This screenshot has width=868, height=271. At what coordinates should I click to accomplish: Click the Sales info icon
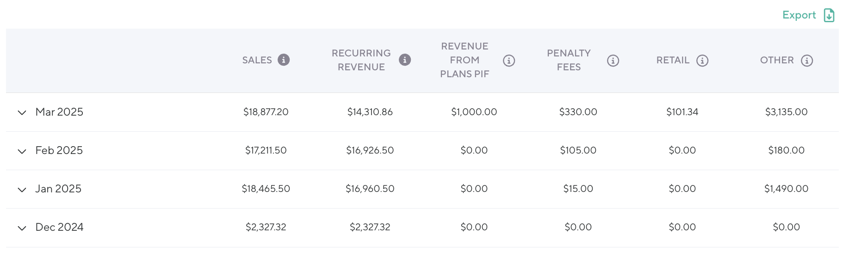284,60
